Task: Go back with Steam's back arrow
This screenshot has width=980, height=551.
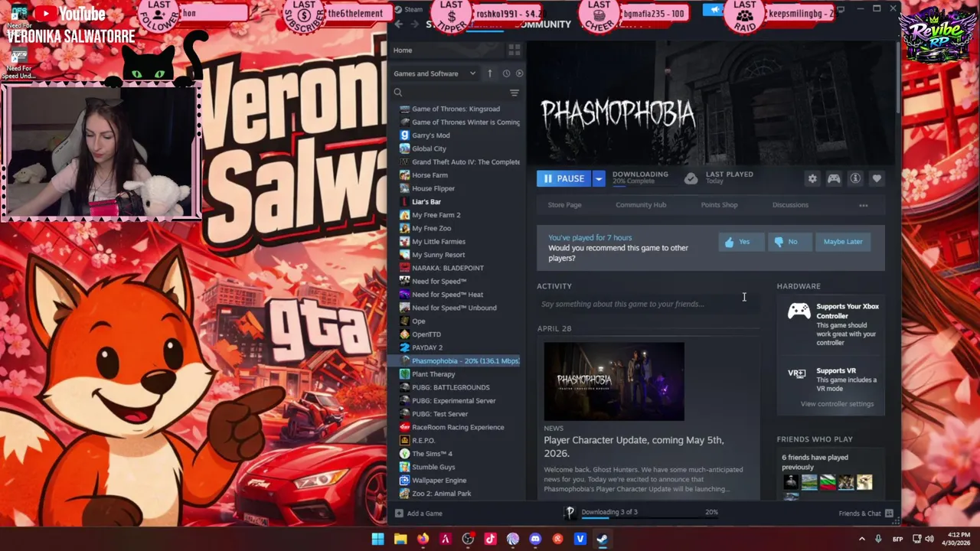Action: pyautogui.click(x=398, y=24)
